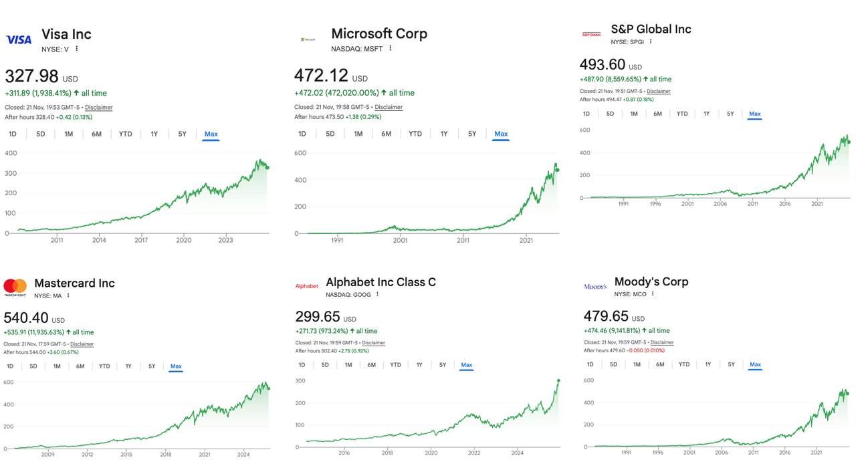The image size is (868, 476).
Task: Select 5Y range on Visa chart
Action: tap(183, 134)
